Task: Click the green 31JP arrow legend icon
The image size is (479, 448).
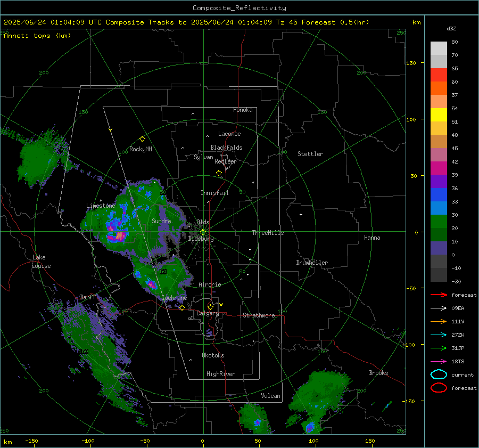Action: click(x=439, y=348)
